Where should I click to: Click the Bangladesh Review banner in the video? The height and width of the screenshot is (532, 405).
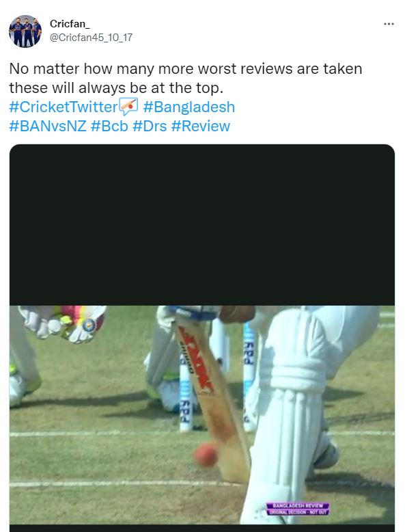pos(298,505)
